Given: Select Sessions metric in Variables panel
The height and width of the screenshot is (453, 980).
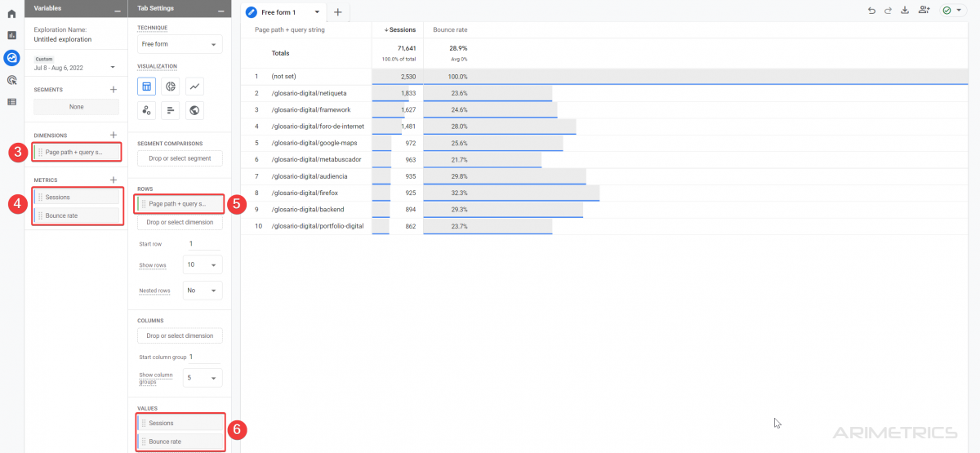Looking at the screenshot, I should tap(77, 197).
